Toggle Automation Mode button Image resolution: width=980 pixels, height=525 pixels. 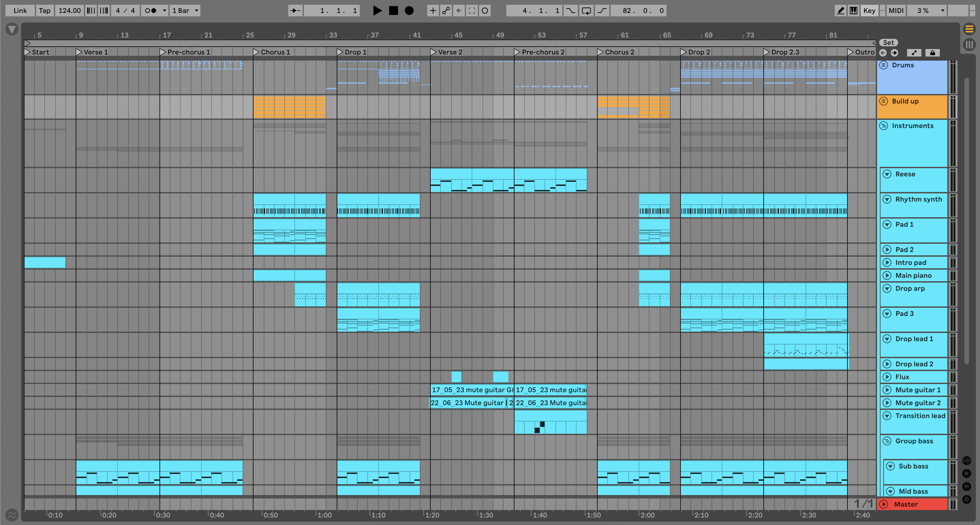(x=914, y=53)
